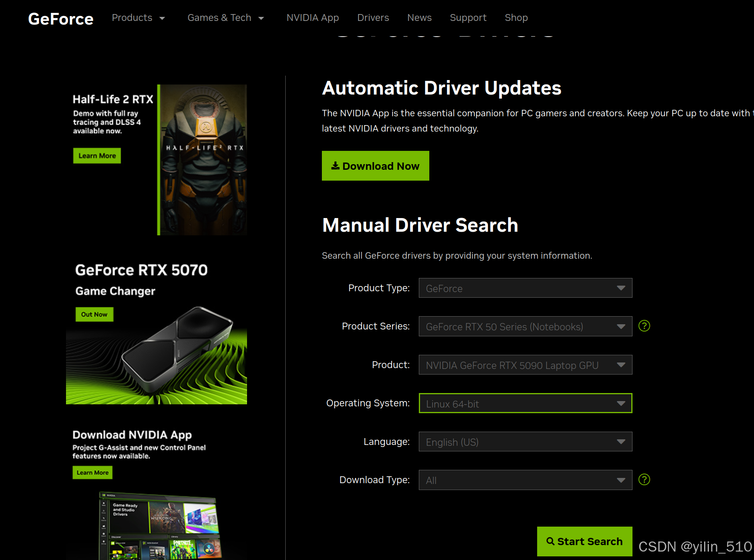Screen dimensions: 754x560
Task: Open the Shop nav item
Action: click(516, 18)
